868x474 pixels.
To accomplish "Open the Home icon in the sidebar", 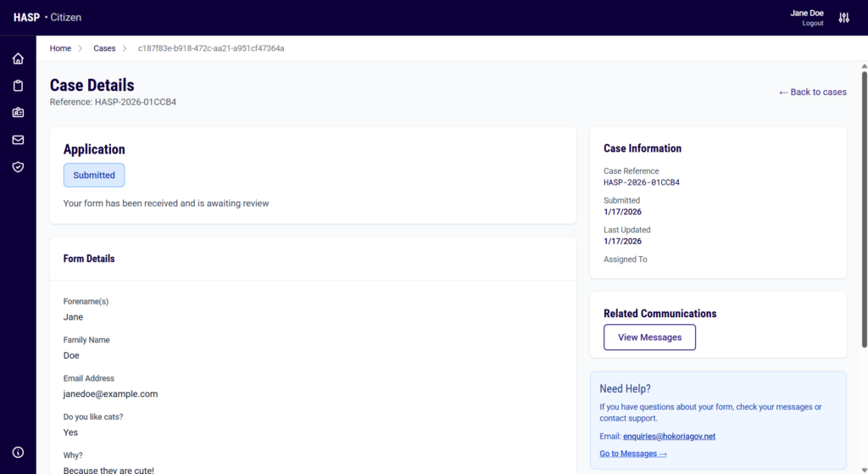I will click(18, 59).
